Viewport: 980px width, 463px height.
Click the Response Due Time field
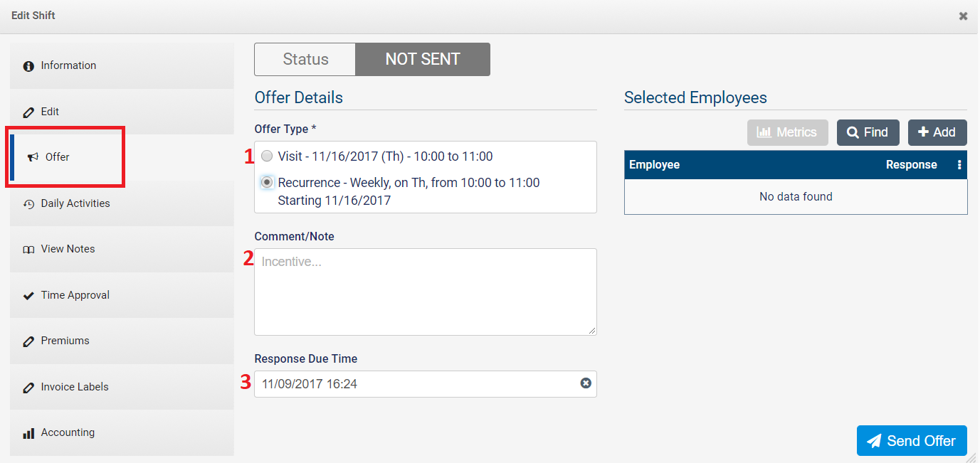pyautogui.click(x=416, y=384)
